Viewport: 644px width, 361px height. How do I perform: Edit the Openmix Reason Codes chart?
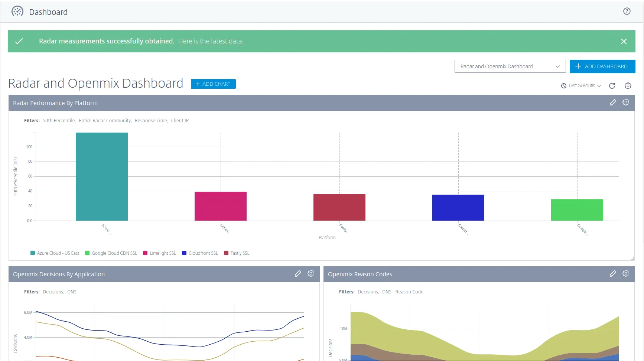[613, 274]
